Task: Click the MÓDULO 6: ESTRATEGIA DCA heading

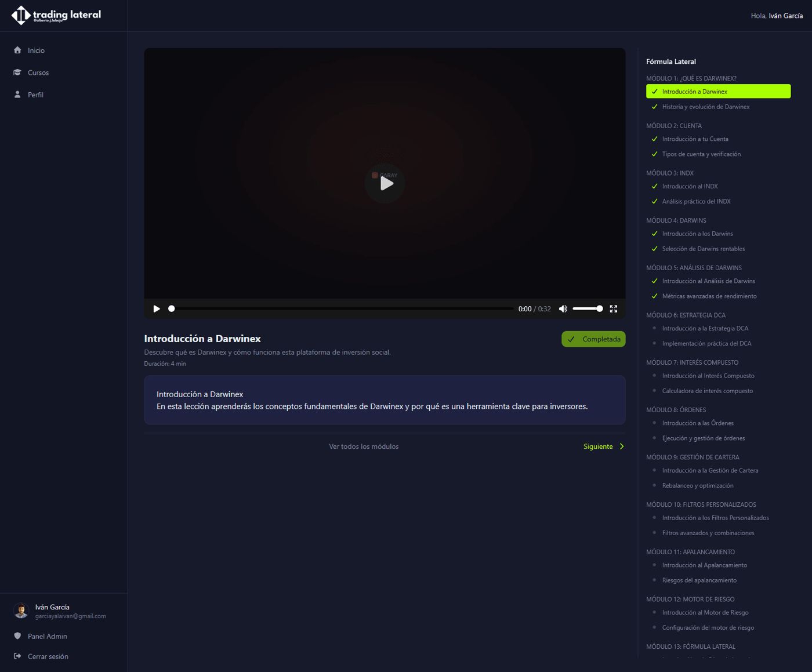Action: click(x=686, y=315)
